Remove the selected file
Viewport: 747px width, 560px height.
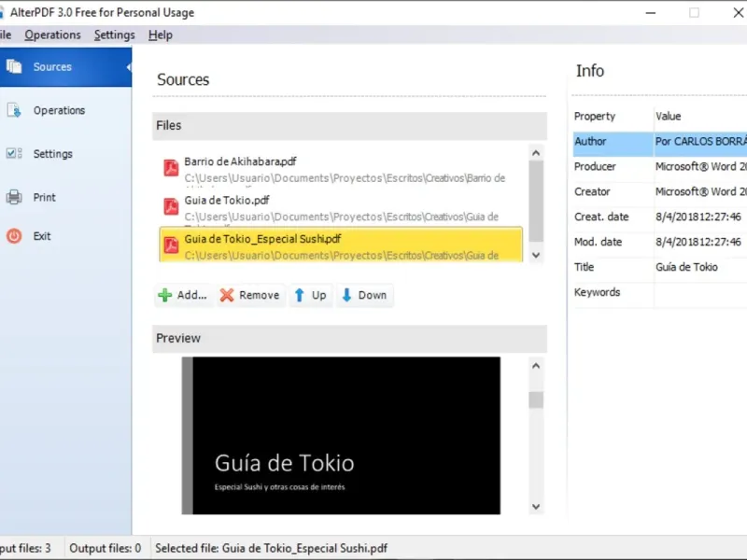click(x=250, y=295)
